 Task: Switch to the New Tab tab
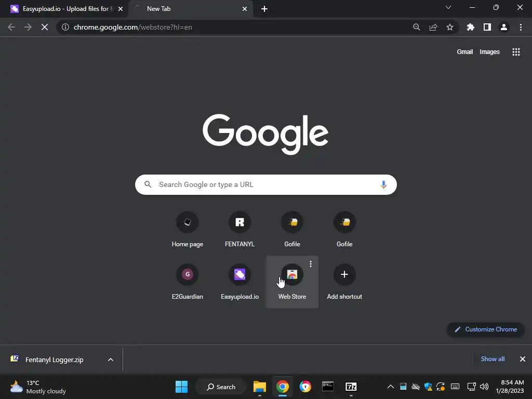coord(190,9)
